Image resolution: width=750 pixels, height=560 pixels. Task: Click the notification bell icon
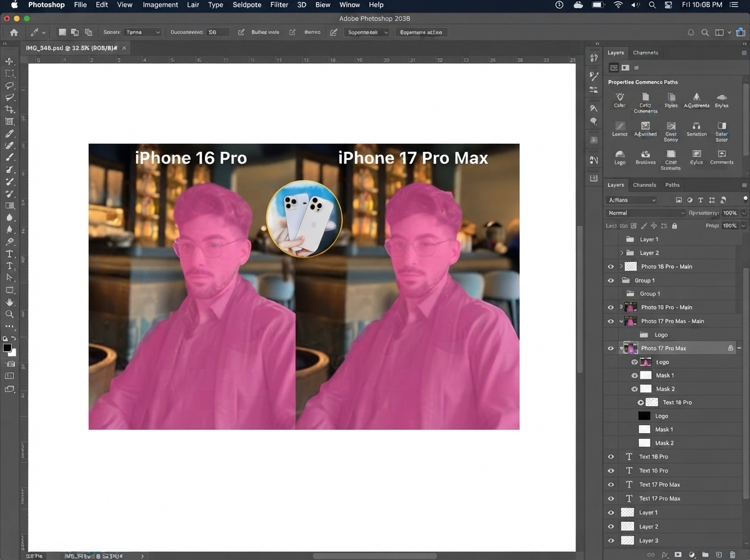coord(691,32)
